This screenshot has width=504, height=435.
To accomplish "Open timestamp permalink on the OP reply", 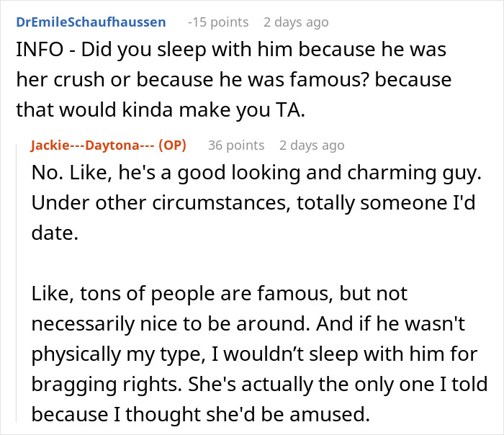I will 312,145.
